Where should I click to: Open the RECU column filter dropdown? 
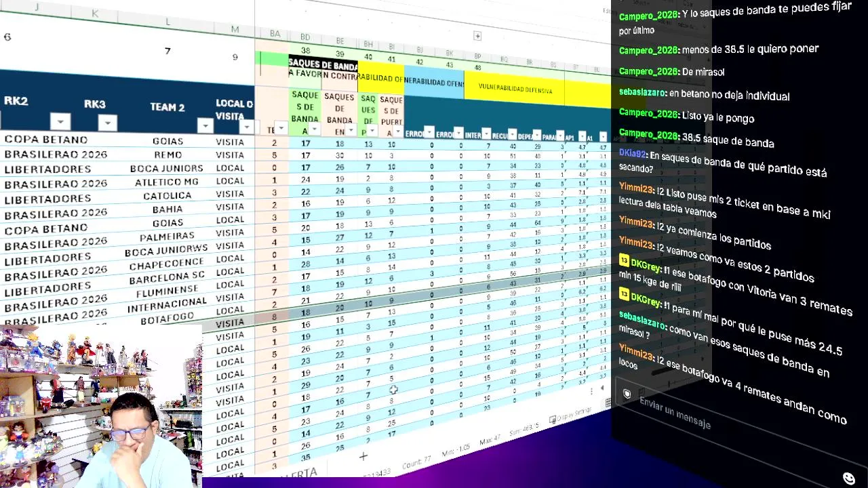pyautogui.click(x=513, y=134)
